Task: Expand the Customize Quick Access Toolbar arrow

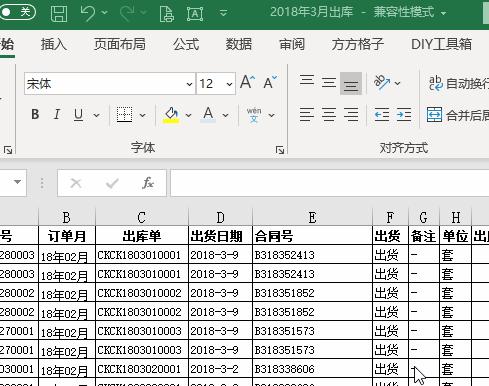Action: pos(224,13)
